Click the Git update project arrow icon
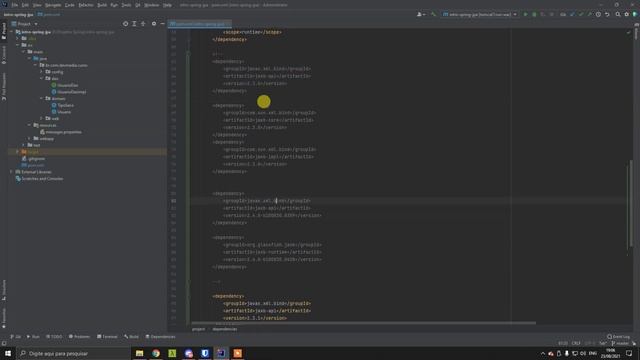Screen dimensions: 640x360 [572, 14]
